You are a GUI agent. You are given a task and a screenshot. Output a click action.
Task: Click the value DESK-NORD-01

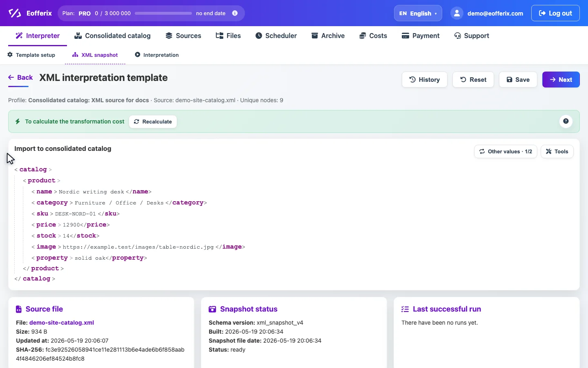coord(76,214)
